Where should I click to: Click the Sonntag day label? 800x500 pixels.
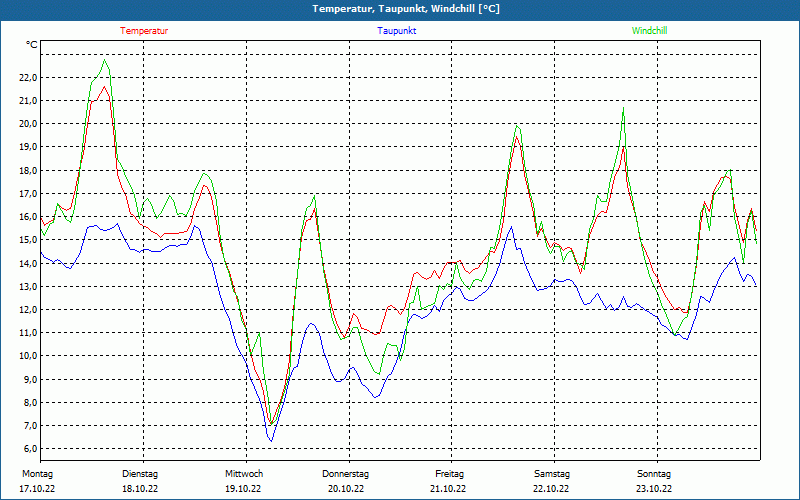click(654, 474)
